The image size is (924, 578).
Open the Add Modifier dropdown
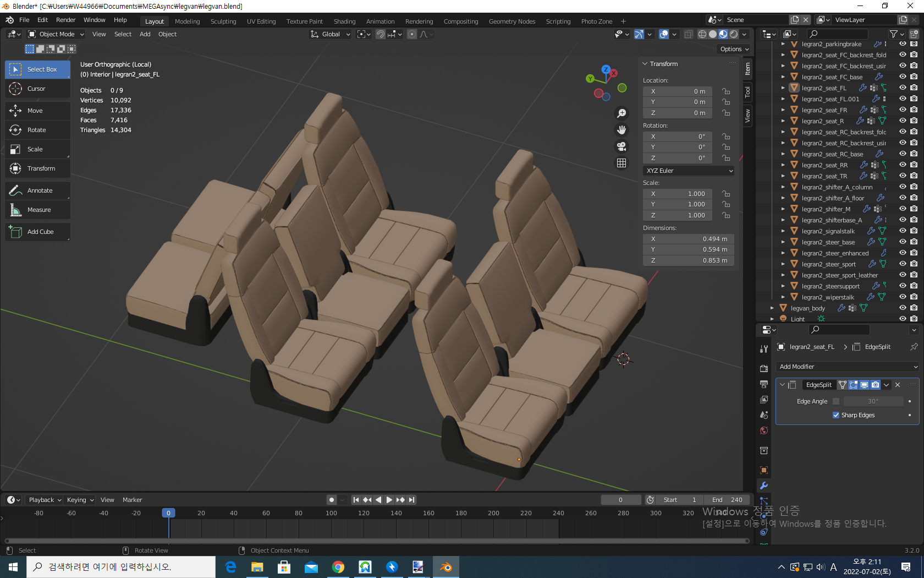pyautogui.click(x=847, y=367)
